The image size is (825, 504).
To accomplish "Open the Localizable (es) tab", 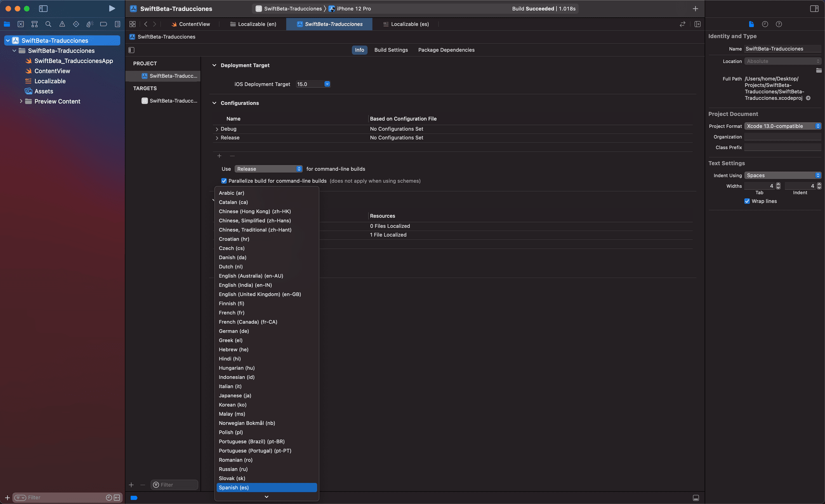I will pyautogui.click(x=406, y=24).
